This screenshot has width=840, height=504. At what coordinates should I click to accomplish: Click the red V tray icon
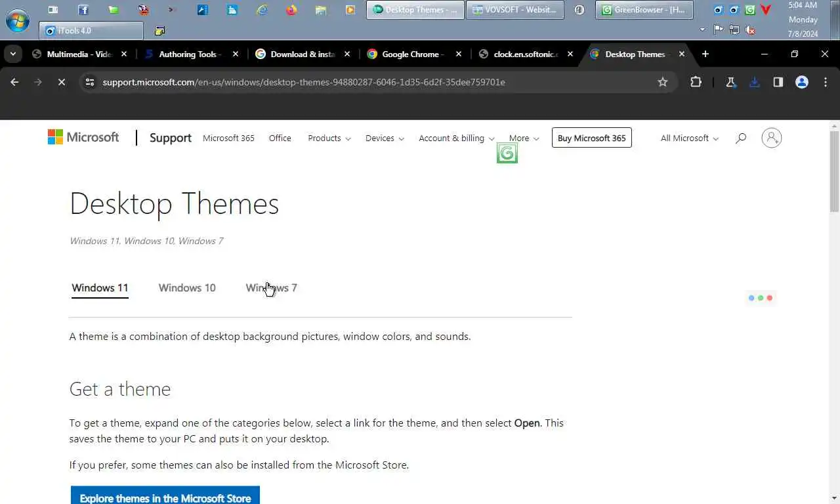(x=765, y=10)
